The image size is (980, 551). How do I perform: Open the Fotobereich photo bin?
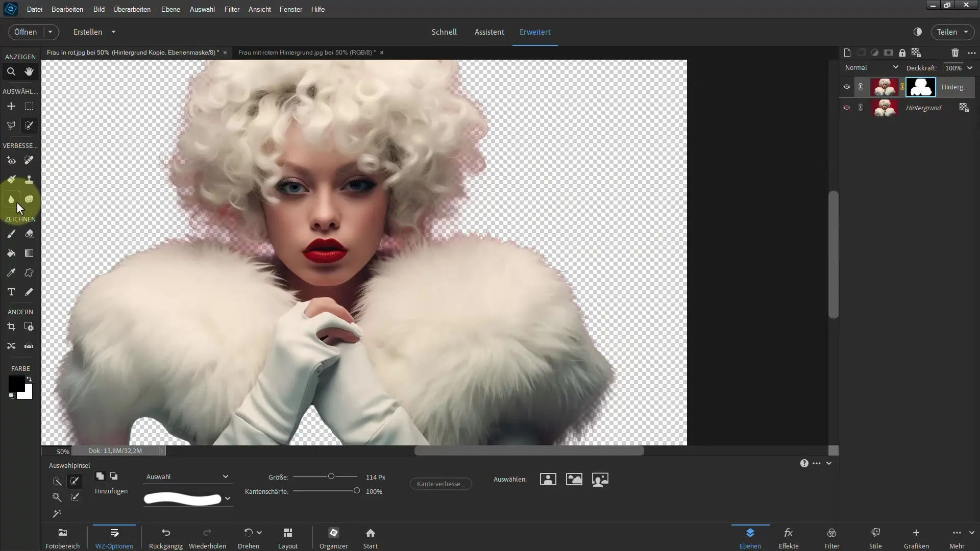coord(62,538)
